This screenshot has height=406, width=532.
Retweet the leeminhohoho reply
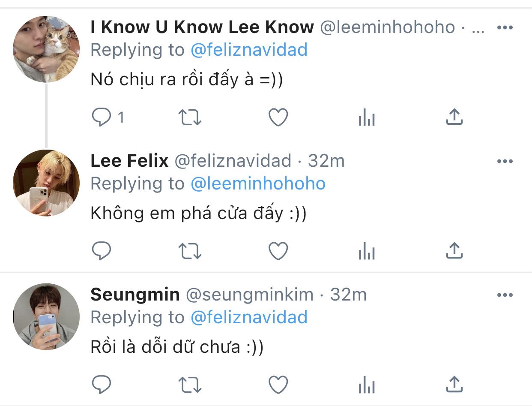(x=190, y=117)
